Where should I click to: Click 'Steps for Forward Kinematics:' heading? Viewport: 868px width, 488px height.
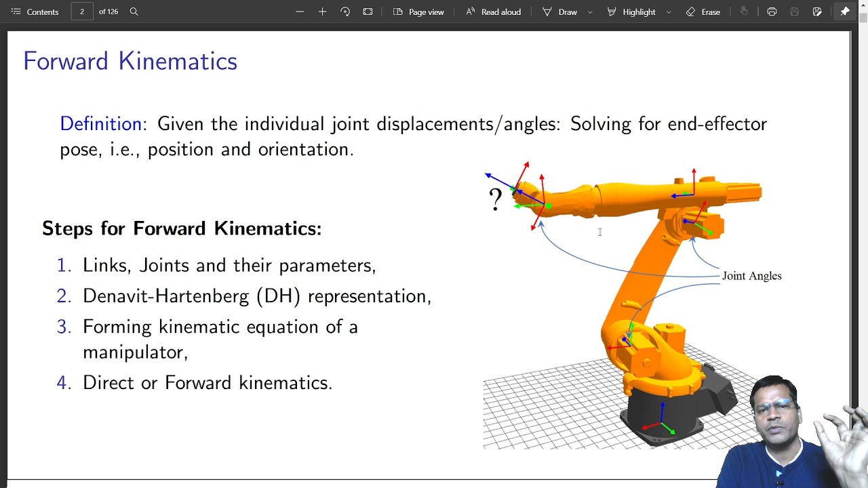coord(182,228)
